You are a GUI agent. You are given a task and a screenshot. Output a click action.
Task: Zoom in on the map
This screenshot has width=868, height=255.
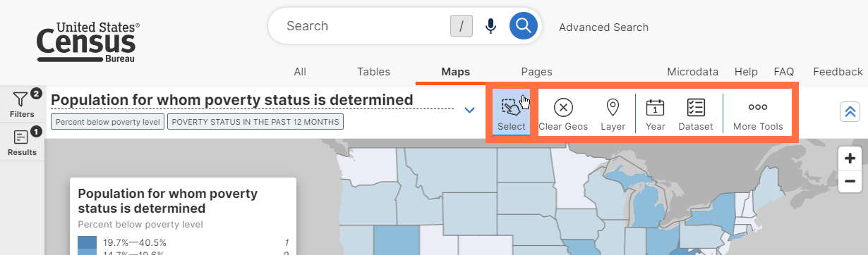[x=850, y=158]
